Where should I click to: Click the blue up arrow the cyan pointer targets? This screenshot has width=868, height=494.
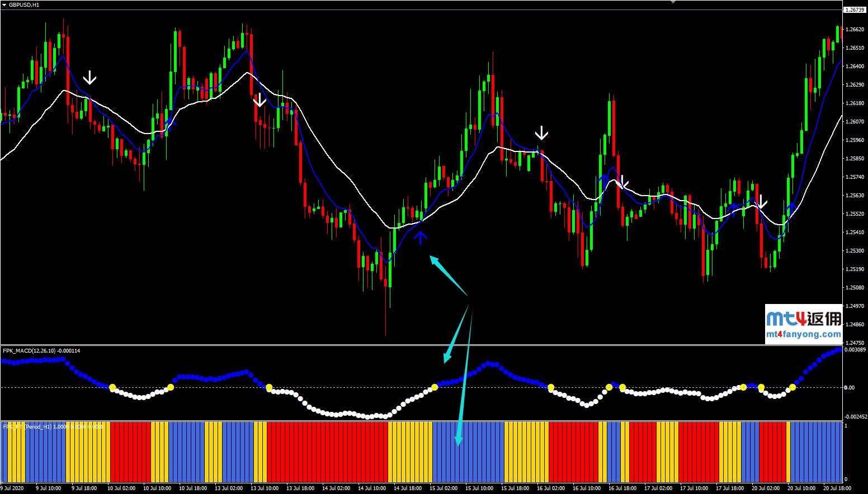[x=421, y=239]
